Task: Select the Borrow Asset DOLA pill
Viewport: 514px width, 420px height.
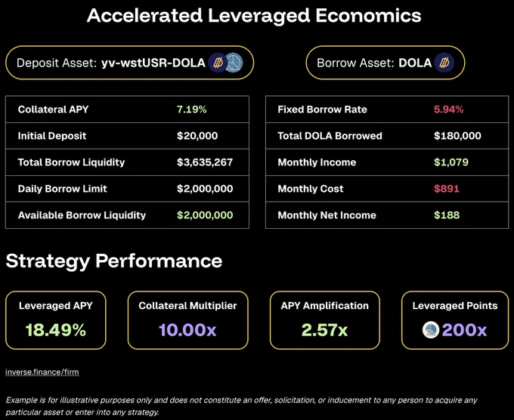Action: coord(385,63)
